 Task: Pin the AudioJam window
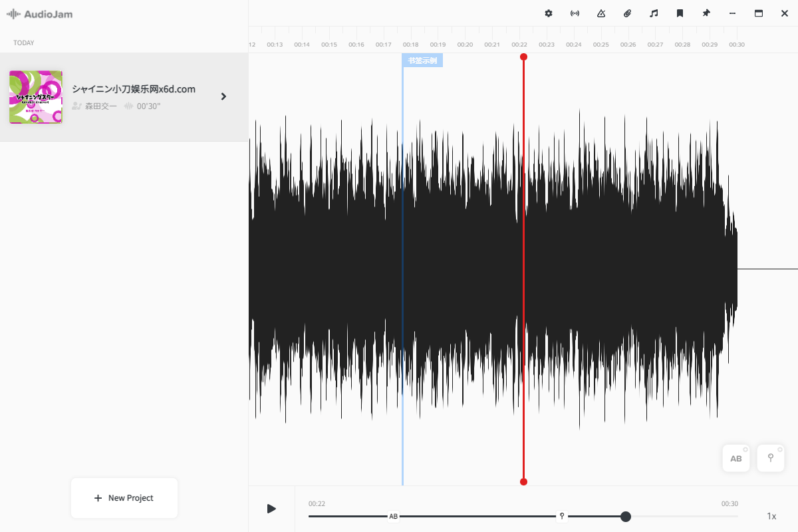706,13
